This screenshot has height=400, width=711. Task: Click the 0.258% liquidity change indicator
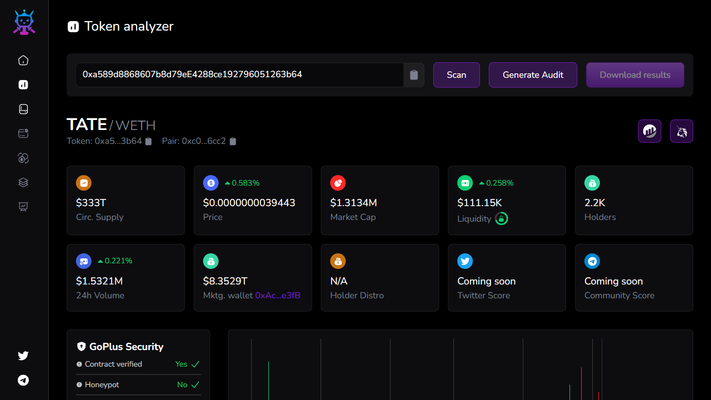[x=496, y=183]
